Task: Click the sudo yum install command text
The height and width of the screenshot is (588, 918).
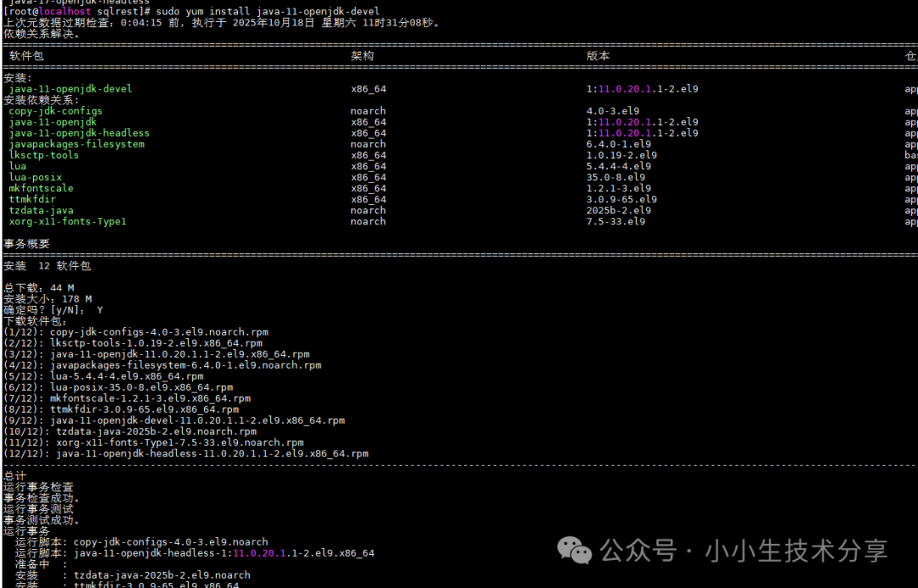Action: coord(268,11)
